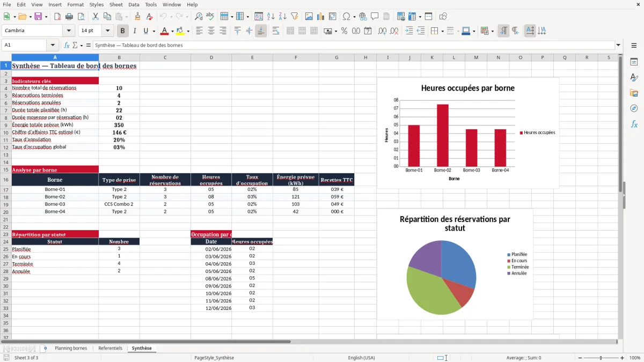Select Clone Formatting paintbrush icon
Image resolution: width=644 pixels, height=362 pixels.
(x=137, y=17)
